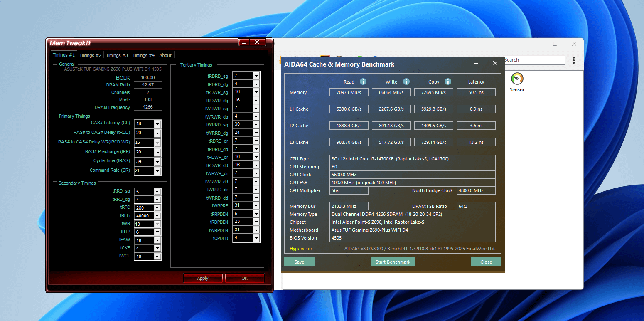Open the three-dot menu beside Search
This screenshot has width=644, height=321.
click(x=574, y=60)
